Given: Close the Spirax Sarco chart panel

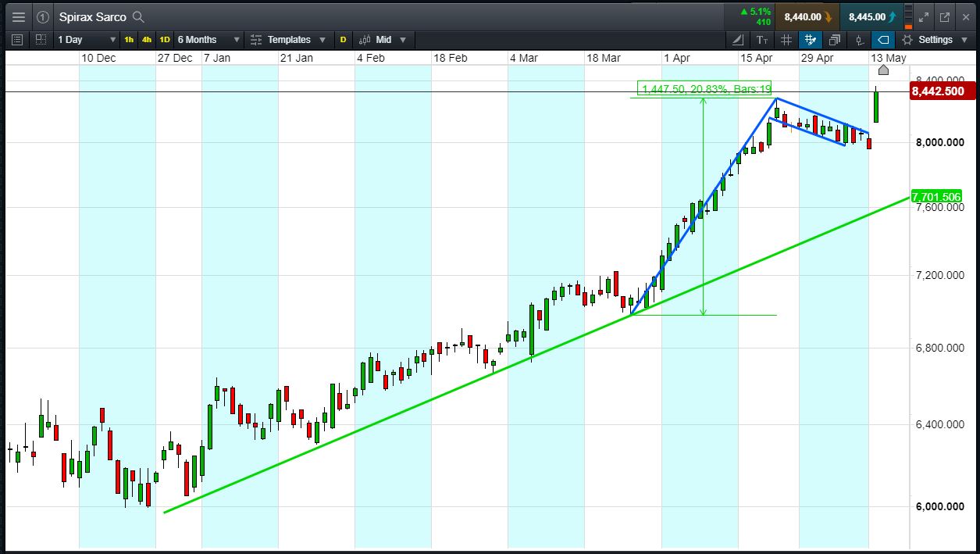Looking at the screenshot, I should click(x=966, y=16).
